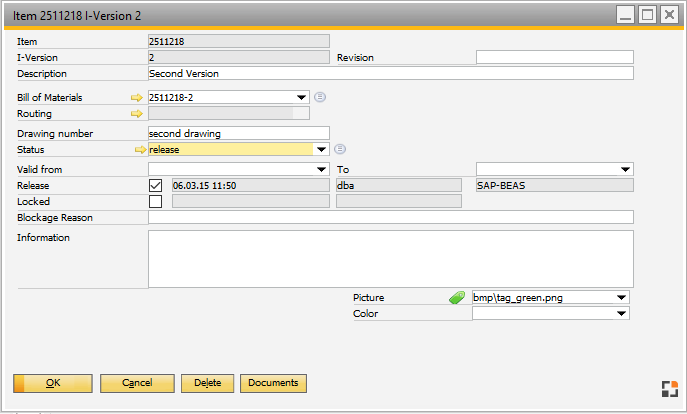Click the green tag picture icon
Screen dimensions: 687x414
[x=457, y=298]
